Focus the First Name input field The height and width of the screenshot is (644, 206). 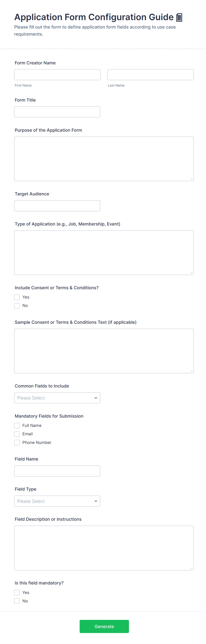point(57,75)
